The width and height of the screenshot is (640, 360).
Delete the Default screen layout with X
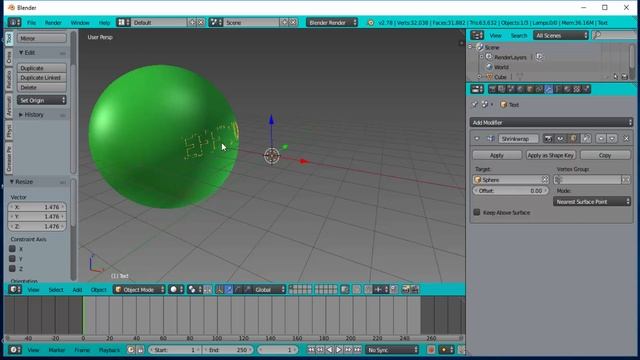coord(201,22)
